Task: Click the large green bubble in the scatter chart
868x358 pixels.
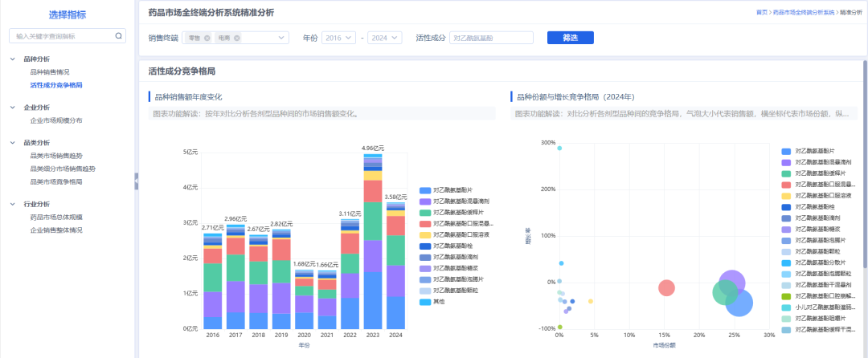Action: pos(725,293)
